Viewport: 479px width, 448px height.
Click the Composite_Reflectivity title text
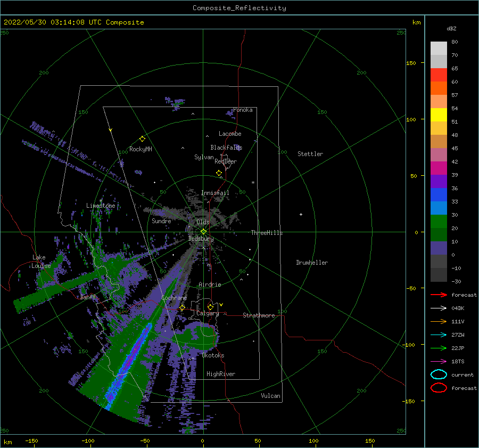coord(239,8)
